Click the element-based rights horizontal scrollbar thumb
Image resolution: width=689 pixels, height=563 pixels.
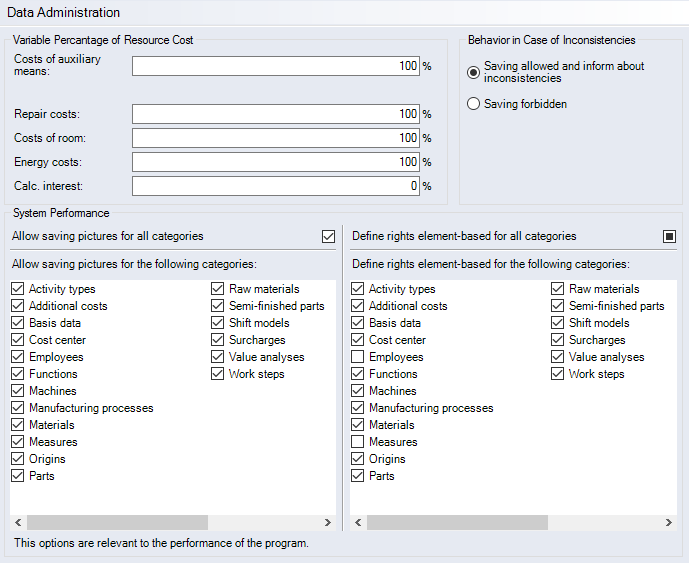(x=457, y=523)
